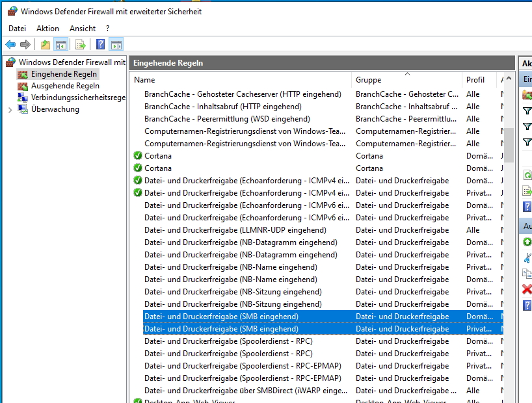
Task: Click New Rule icon in actions pane
Action: point(527,95)
